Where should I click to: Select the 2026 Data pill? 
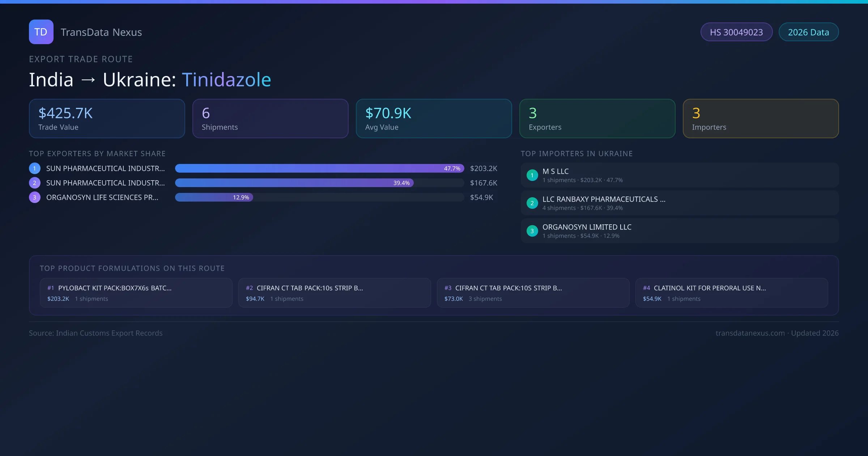pyautogui.click(x=808, y=32)
